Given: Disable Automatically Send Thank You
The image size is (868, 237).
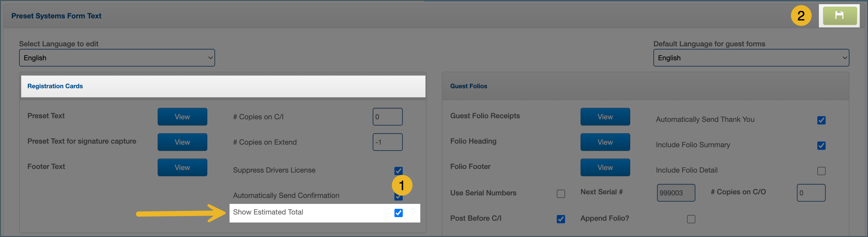Looking at the screenshot, I should pos(821,120).
